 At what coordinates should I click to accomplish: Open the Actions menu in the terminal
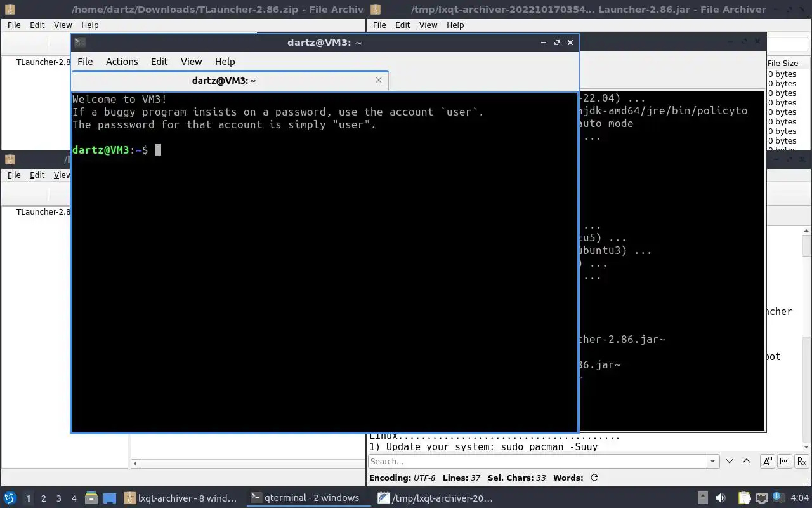[122, 62]
